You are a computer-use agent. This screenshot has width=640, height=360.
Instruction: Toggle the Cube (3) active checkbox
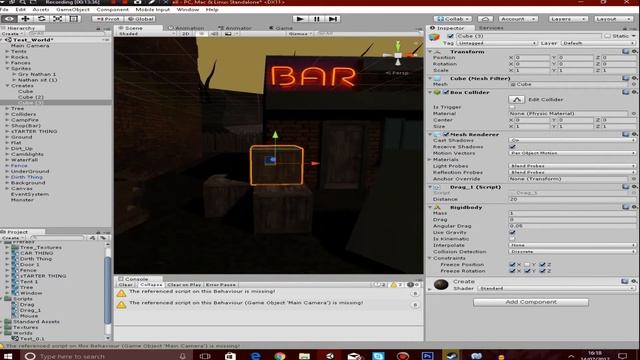(x=450, y=36)
